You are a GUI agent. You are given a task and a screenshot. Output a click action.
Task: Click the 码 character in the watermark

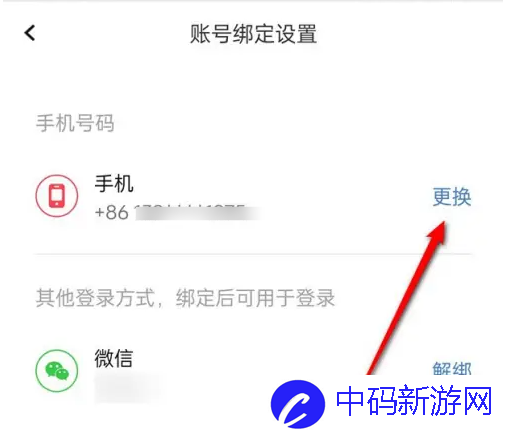[x=383, y=400]
